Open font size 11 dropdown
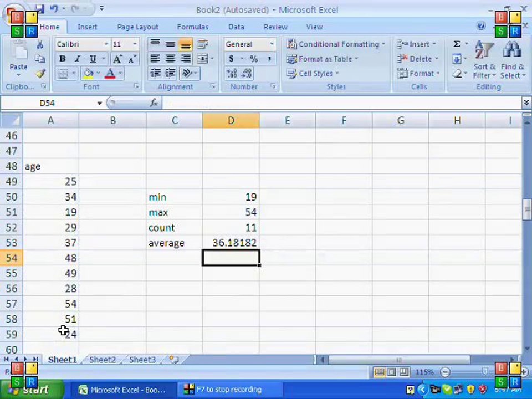Image resolution: width=532 pixels, height=399 pixels. click(135, 44)
